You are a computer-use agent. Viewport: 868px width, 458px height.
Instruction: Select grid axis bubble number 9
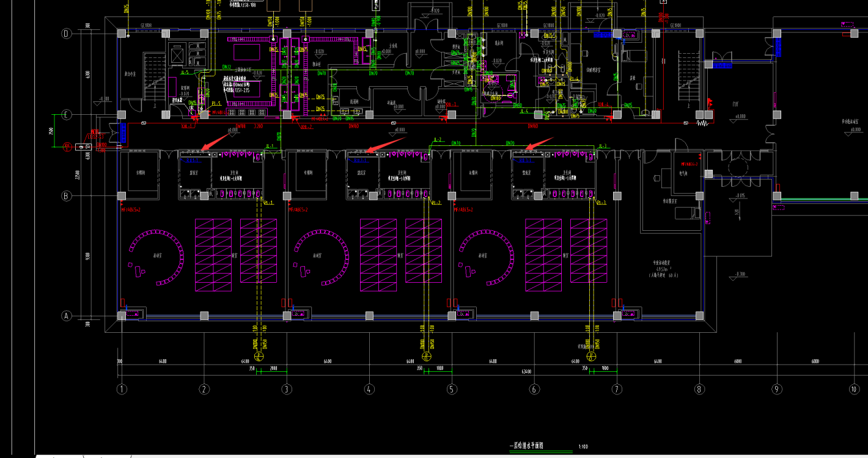pyautogui.click(x=777, y=389)
